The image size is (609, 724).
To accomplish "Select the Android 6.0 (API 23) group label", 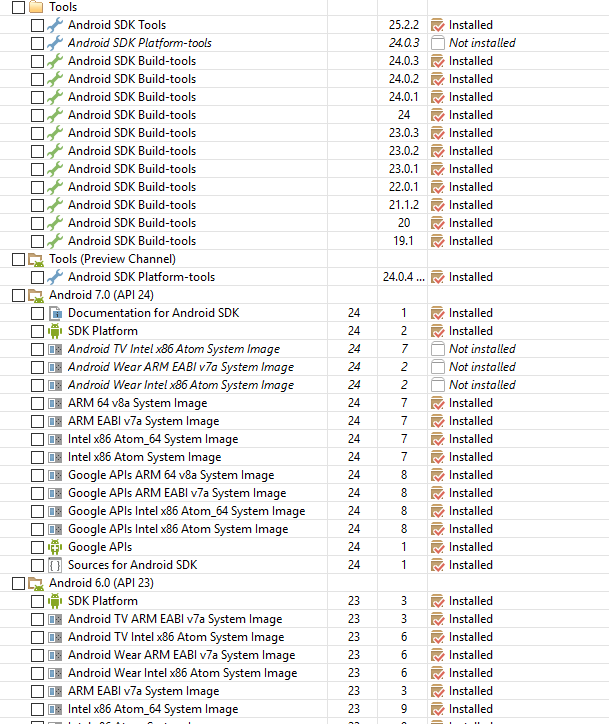I will pos(102,583).
